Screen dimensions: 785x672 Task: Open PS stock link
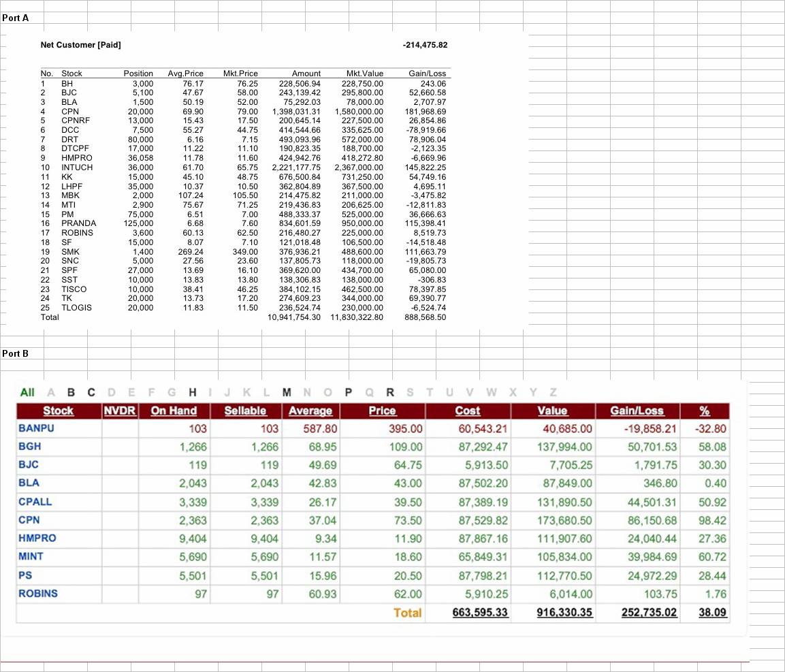click(x=25, y=575)
